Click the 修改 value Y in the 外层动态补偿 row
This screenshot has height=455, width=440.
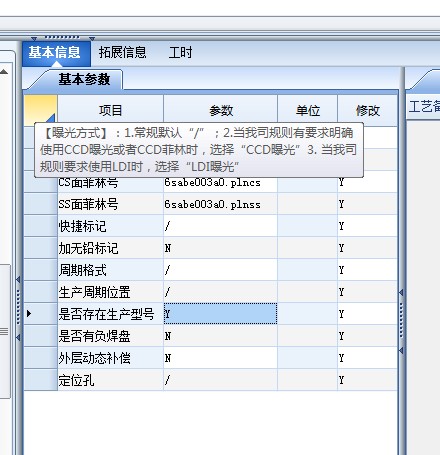(x=341, y=358)
